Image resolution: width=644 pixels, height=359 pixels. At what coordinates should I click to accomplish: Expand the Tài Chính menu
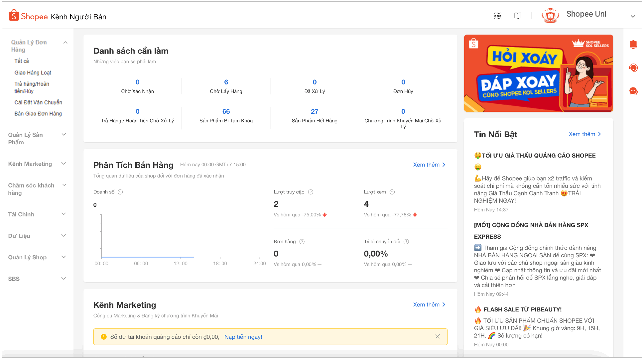[x=64, y=214]
